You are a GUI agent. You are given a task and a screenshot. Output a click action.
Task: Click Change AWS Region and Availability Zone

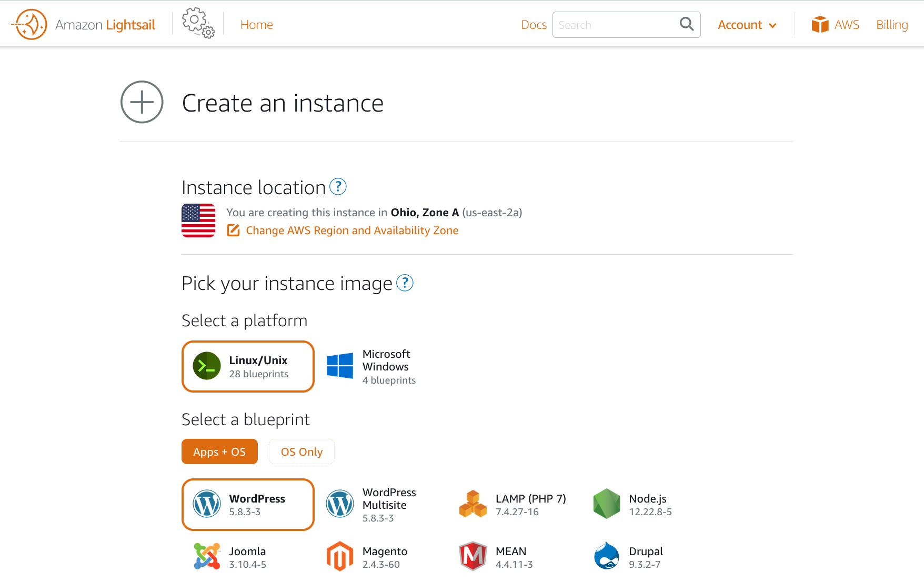(352, 230)
